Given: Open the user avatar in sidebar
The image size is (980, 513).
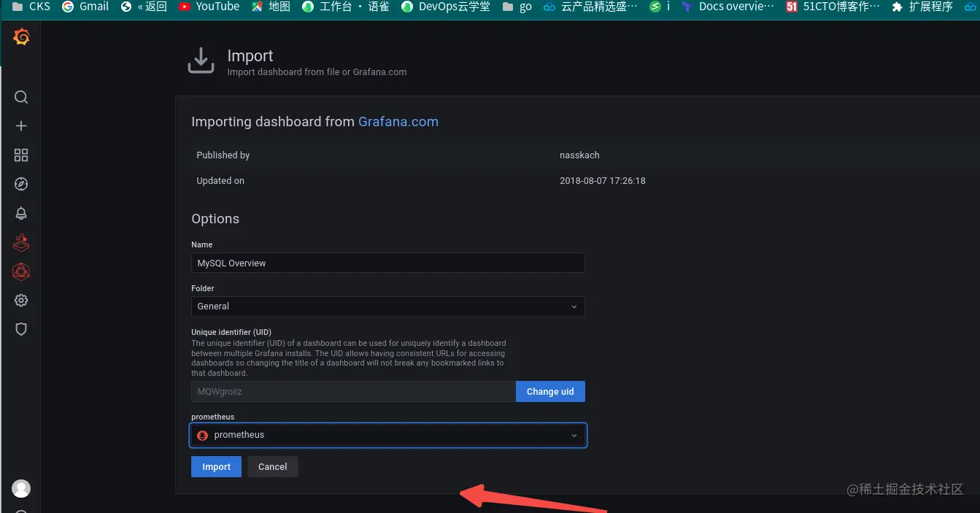Looking at the screenshot, I should pyautogui.click(x=21, y=488).
